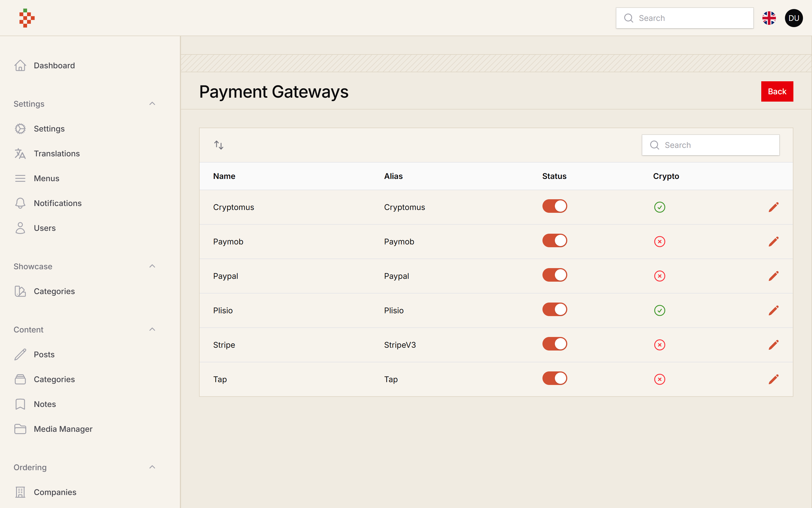Edit the Tap gateway with pencil icon
Screen dimensions: 812x508
(773, 379)
